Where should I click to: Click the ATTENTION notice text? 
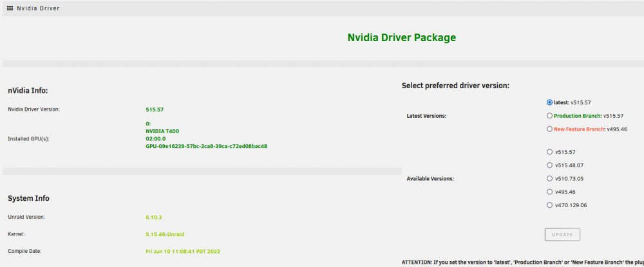click(x=522, y=262)
